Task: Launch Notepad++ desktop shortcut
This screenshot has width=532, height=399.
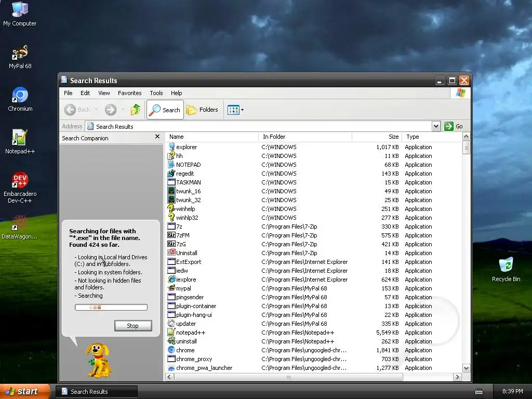Action: coord(20,142)
